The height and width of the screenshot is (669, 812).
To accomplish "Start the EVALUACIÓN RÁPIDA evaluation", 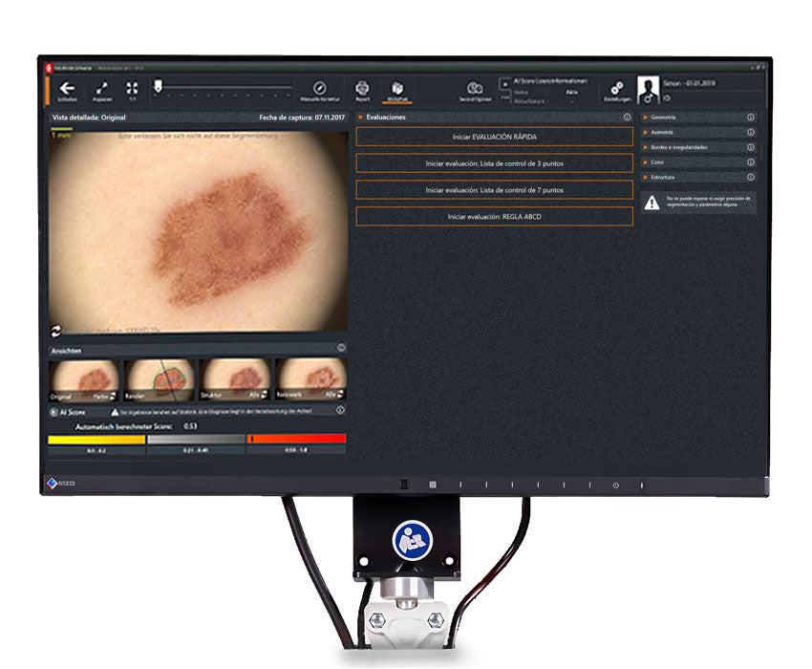I will tap(494, 138).
